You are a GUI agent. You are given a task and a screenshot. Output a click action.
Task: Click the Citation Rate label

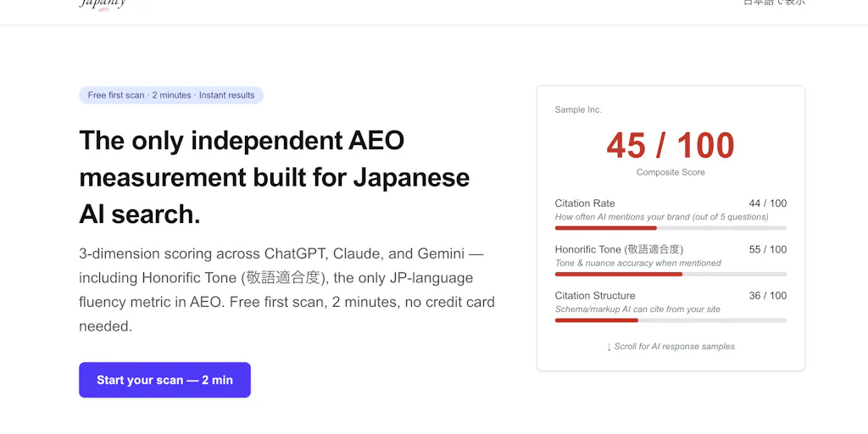coord(585,203)
